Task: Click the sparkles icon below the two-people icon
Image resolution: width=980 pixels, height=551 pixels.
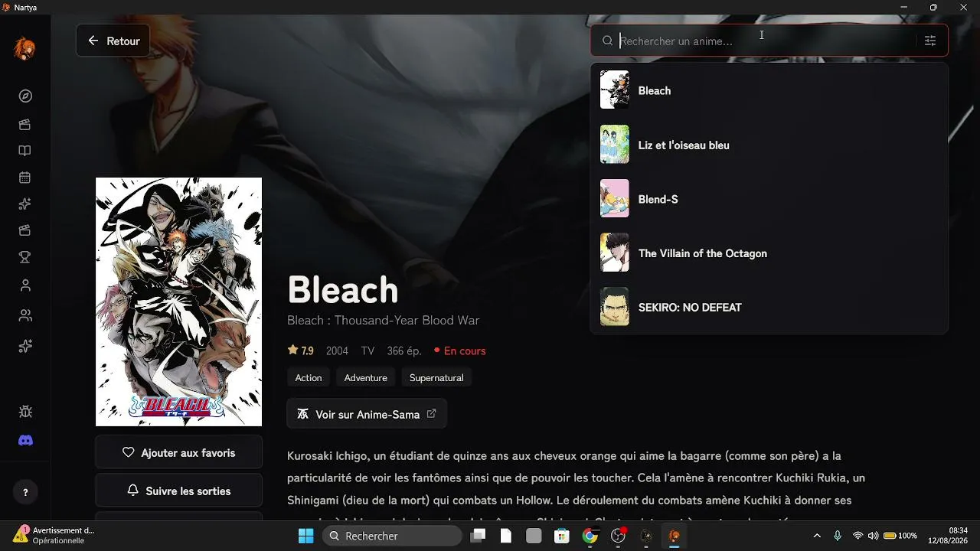Action: tap(25, 346)
